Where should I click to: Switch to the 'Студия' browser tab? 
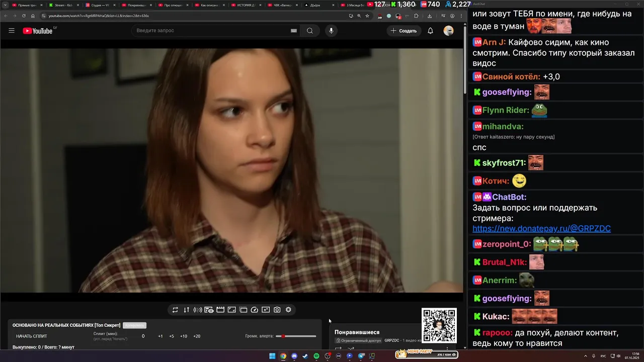[101, 5]
